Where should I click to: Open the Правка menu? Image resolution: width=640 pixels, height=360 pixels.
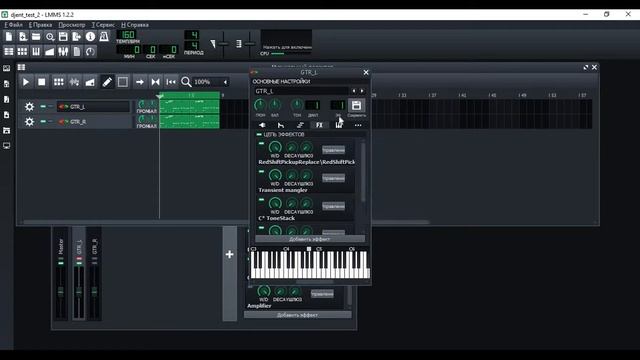click(40, 25)
